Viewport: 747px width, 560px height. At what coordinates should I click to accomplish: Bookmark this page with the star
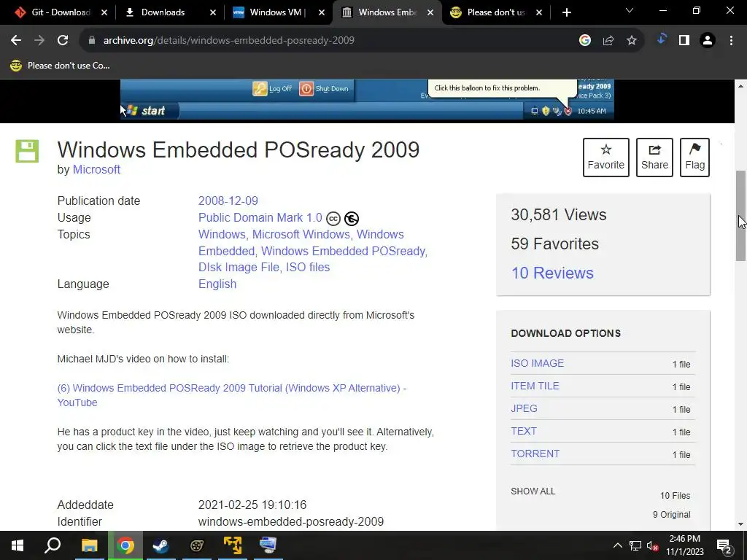[x=631, y=41]
